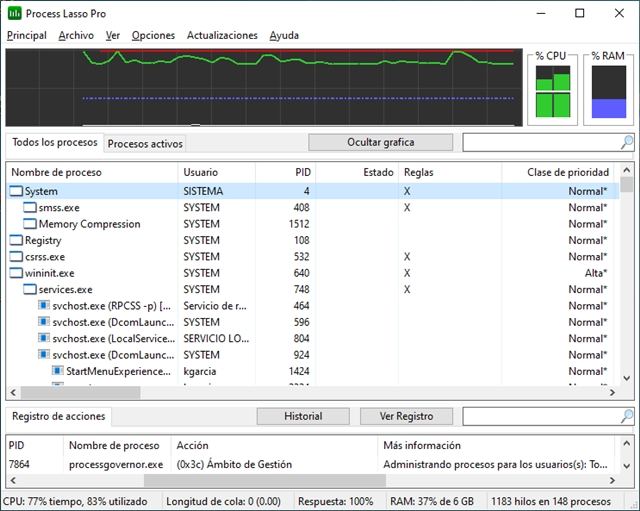The image size is (640, 511).
Task: Open the Actualizaciones menu
Action: [x=222, y=36]
